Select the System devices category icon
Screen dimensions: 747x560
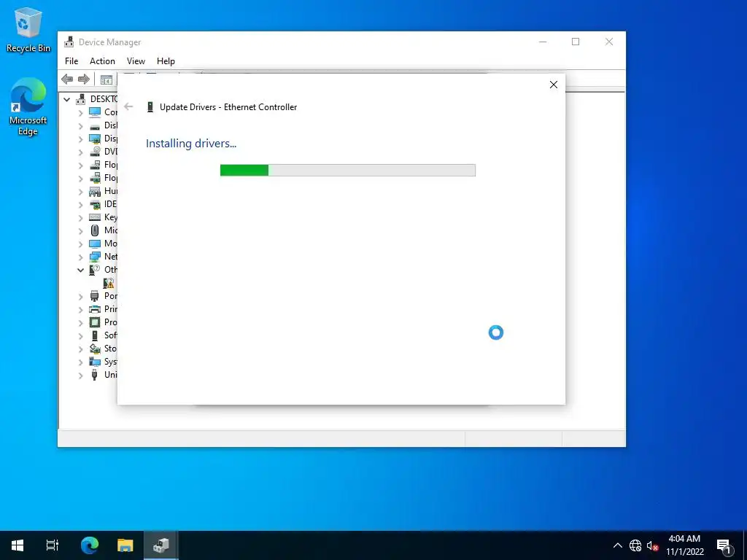pos(95,362)
